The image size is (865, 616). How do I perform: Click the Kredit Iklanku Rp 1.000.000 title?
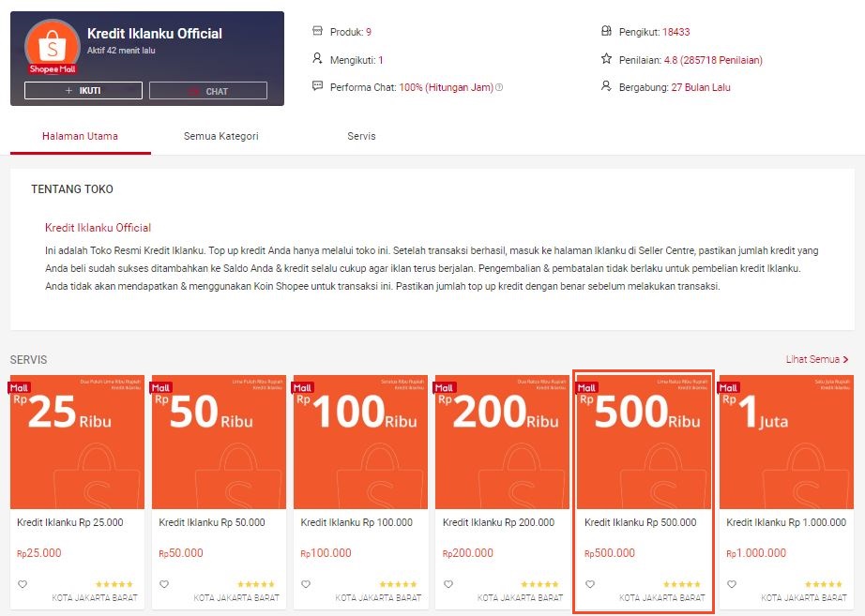(786, 522)
